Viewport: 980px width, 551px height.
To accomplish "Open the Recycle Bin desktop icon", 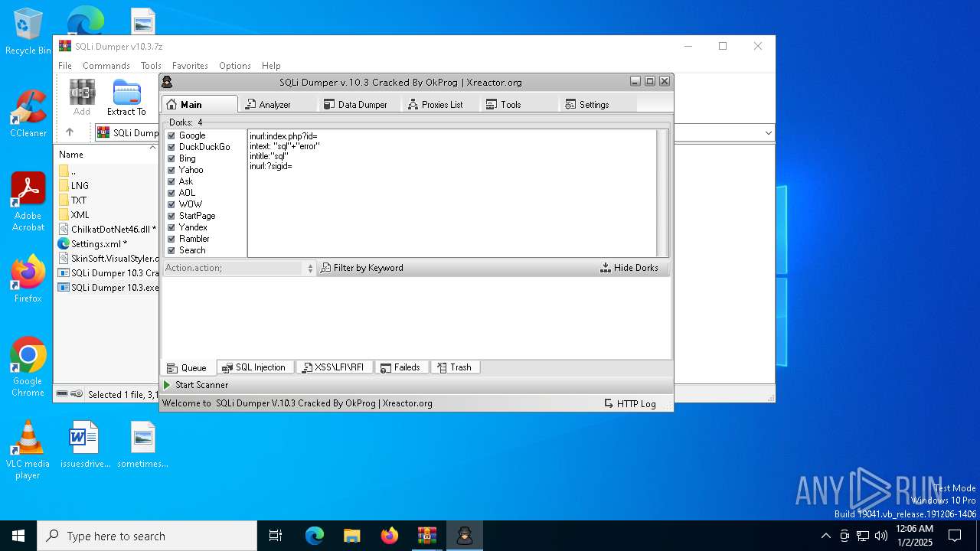I will pos(28,31).
